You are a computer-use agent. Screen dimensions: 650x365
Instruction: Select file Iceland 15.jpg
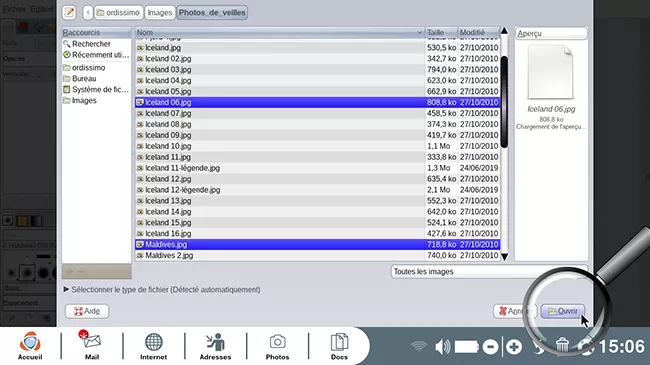pos(318,222)
